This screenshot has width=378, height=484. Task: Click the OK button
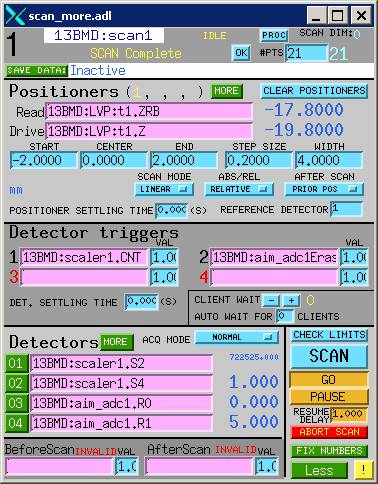pos(241,53)
